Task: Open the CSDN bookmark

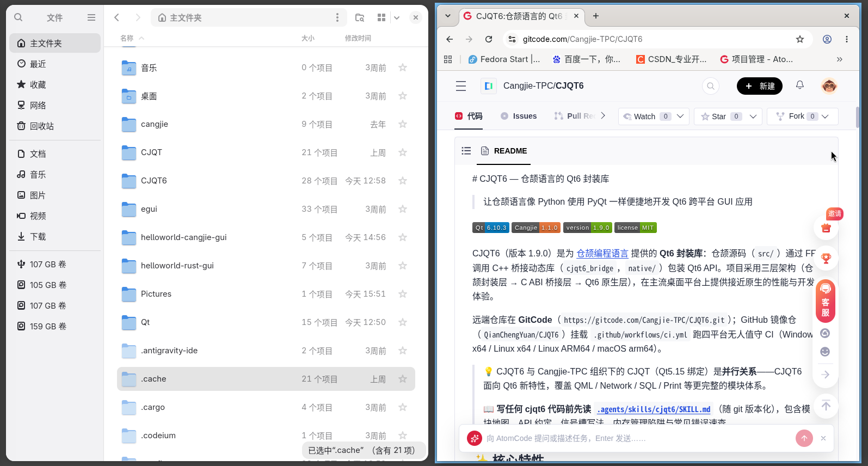Action: [x=671, y=59]
